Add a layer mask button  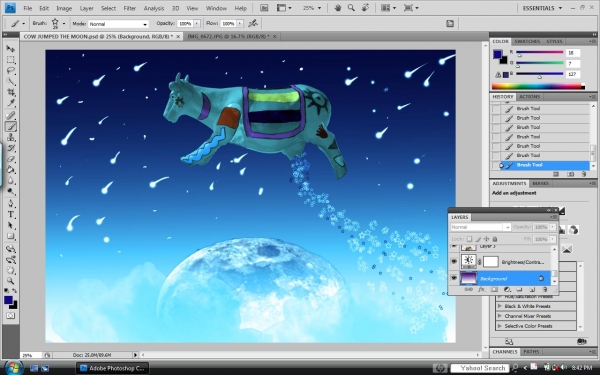(494, 290)
